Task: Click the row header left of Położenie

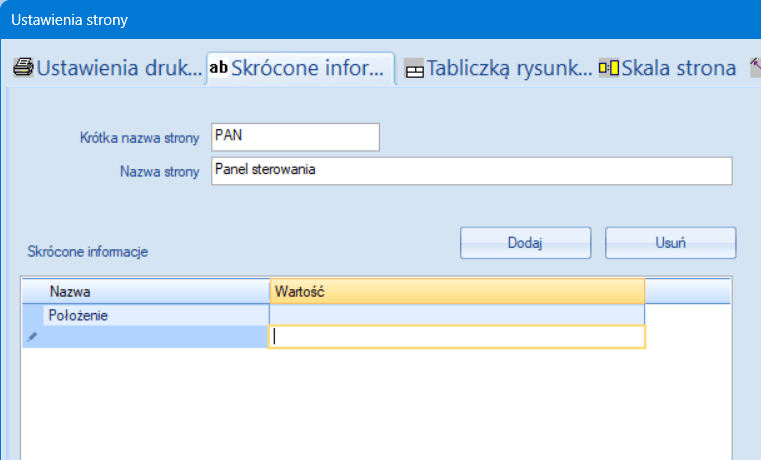Action: [x=32, y=315]
